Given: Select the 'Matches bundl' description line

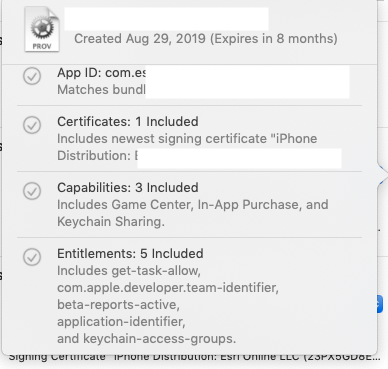Looking at the screenshot, I should pos(101,90).
